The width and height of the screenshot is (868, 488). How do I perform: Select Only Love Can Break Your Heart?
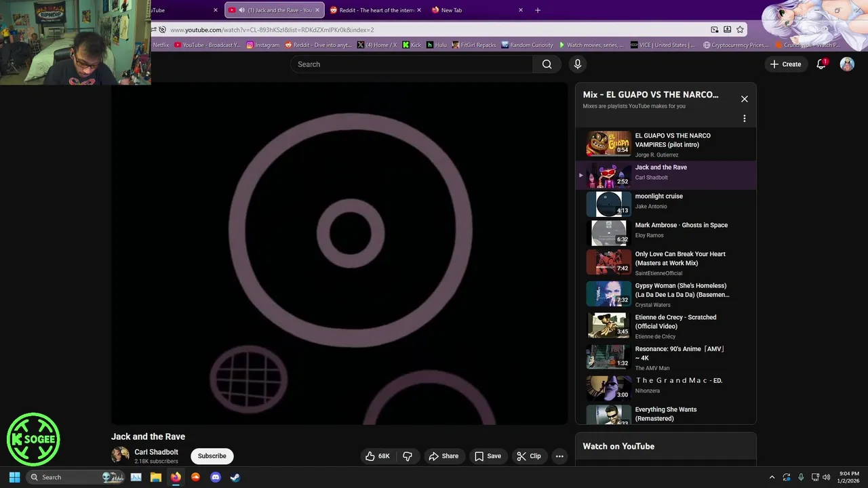pyautogui.click(x=665, y=262)
